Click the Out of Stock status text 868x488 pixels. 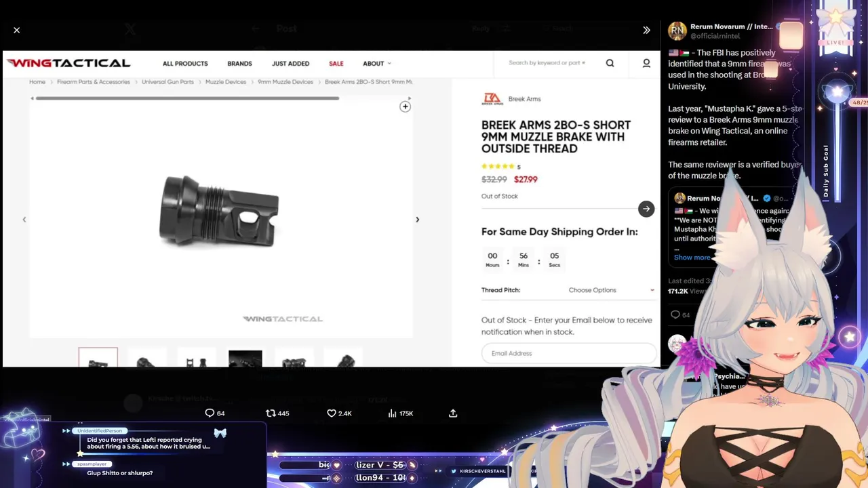tap(499, 196)
